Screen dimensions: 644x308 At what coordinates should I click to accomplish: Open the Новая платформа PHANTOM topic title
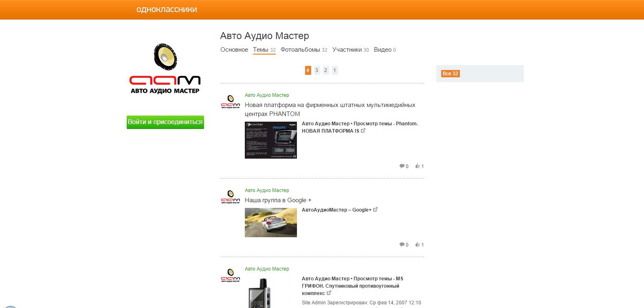coord(330,109)
